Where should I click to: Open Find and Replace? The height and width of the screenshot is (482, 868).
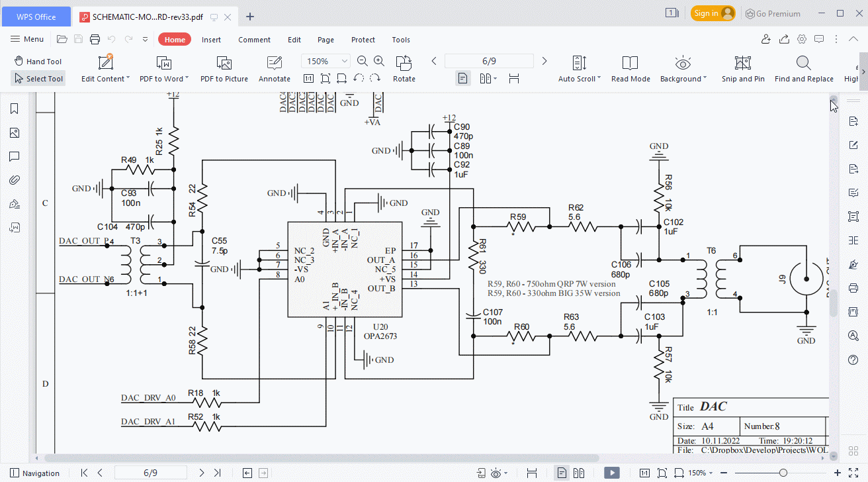coord(803,70)
